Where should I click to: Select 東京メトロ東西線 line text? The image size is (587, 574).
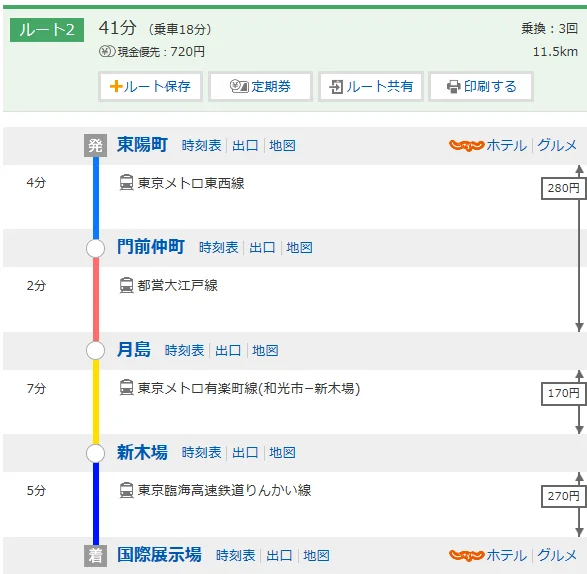point(191,183)
